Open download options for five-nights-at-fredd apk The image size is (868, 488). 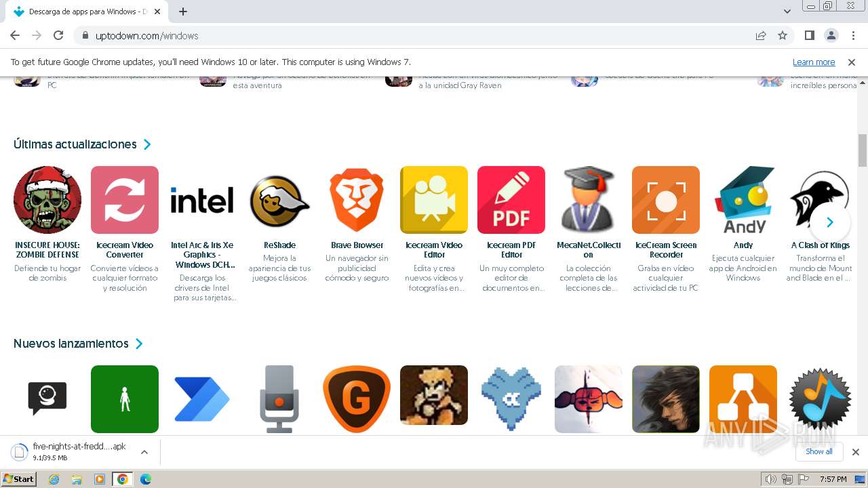144,452
